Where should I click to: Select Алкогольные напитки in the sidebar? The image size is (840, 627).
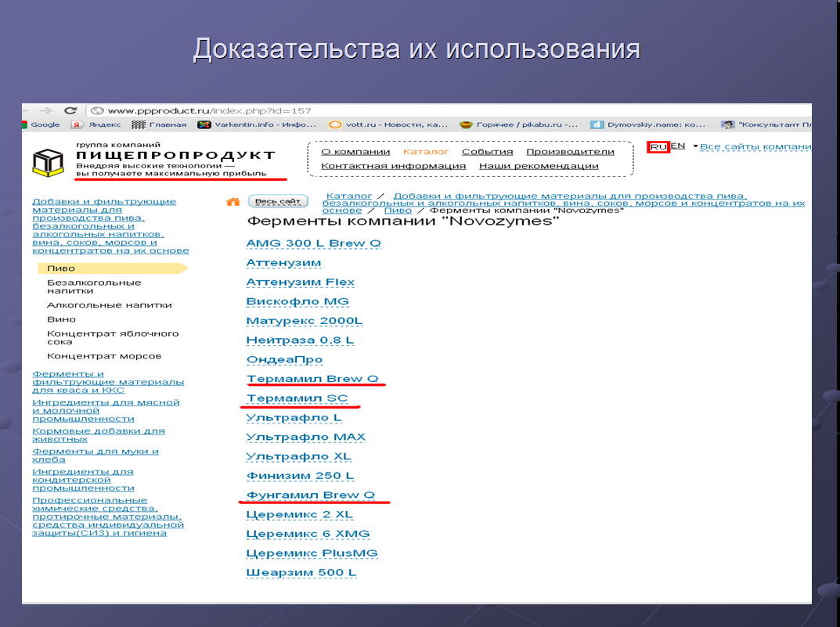tap(110, 305)
